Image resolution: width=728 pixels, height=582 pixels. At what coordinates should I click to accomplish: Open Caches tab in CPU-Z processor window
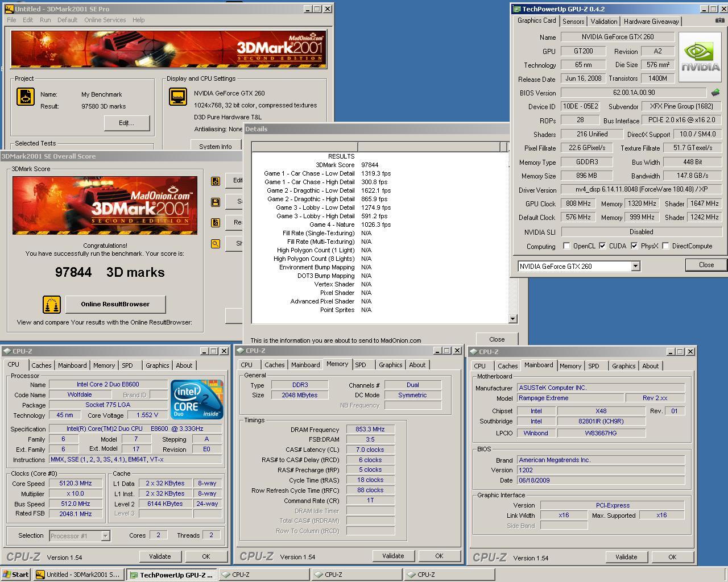click(x=42, y=365)
